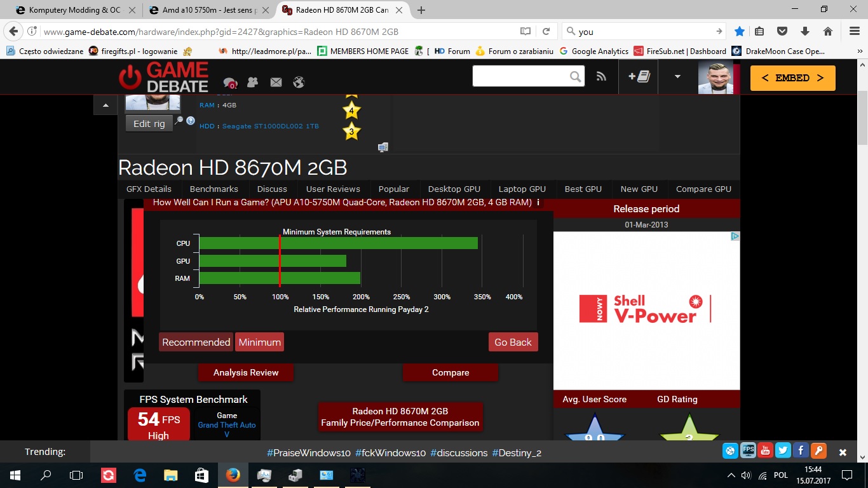This screenshot has height=488, width=868.
Task: Switch to the Amd a10 5750m tab
Action: (208, 10)
